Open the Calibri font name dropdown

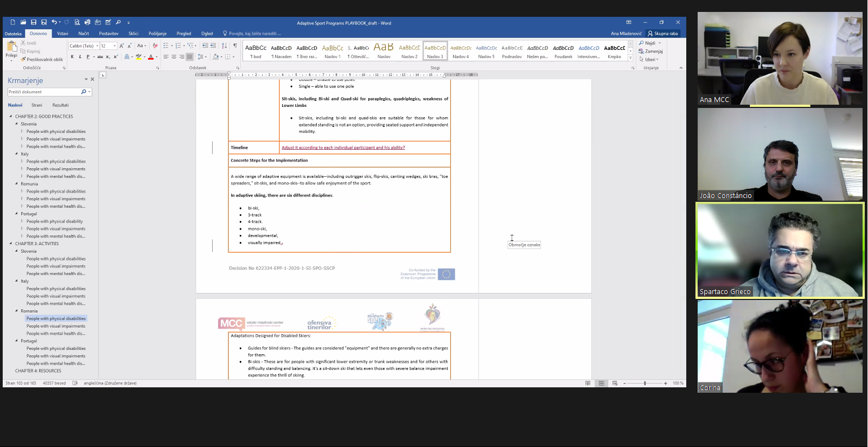[x=97, y=46]
